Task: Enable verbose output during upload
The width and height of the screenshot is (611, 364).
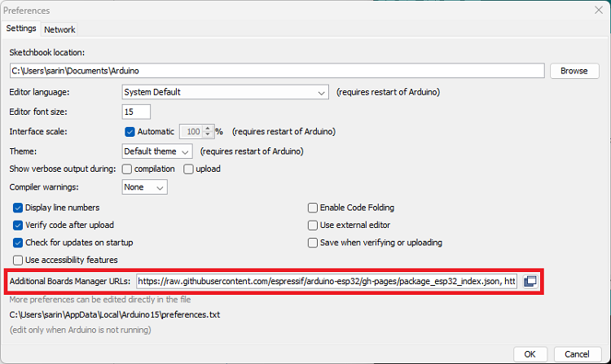Action: tap(189, 169)
